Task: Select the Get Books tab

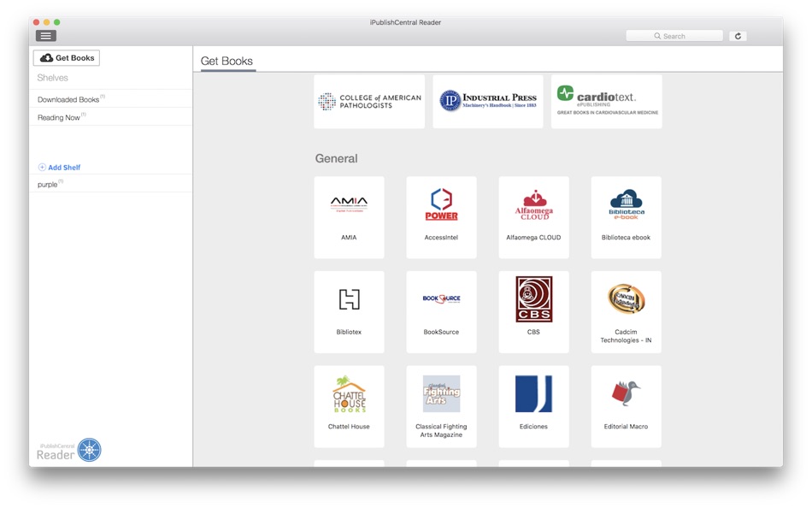Action: [x=227, y=62]
